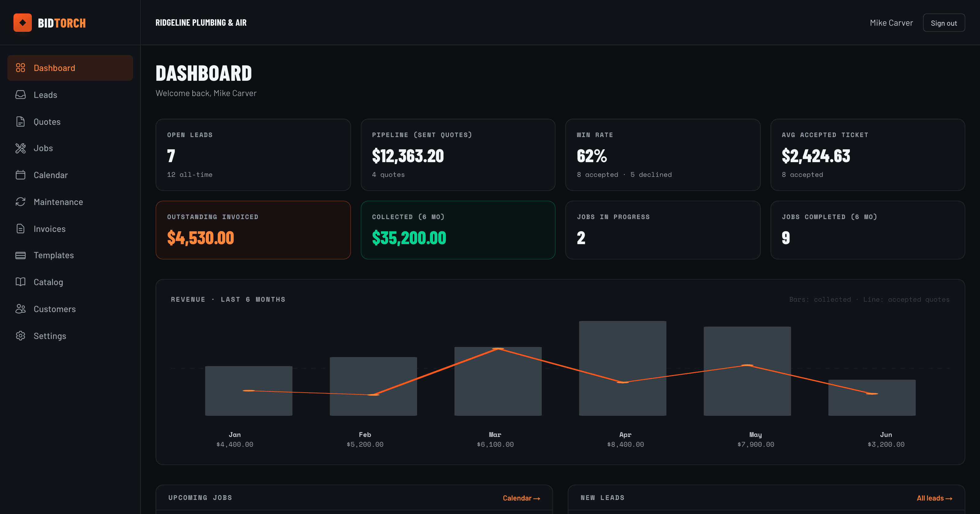This screenshot has height=514, width=980.
Task: Select the Open Leads stat card
Action: (x=253, y=155)
